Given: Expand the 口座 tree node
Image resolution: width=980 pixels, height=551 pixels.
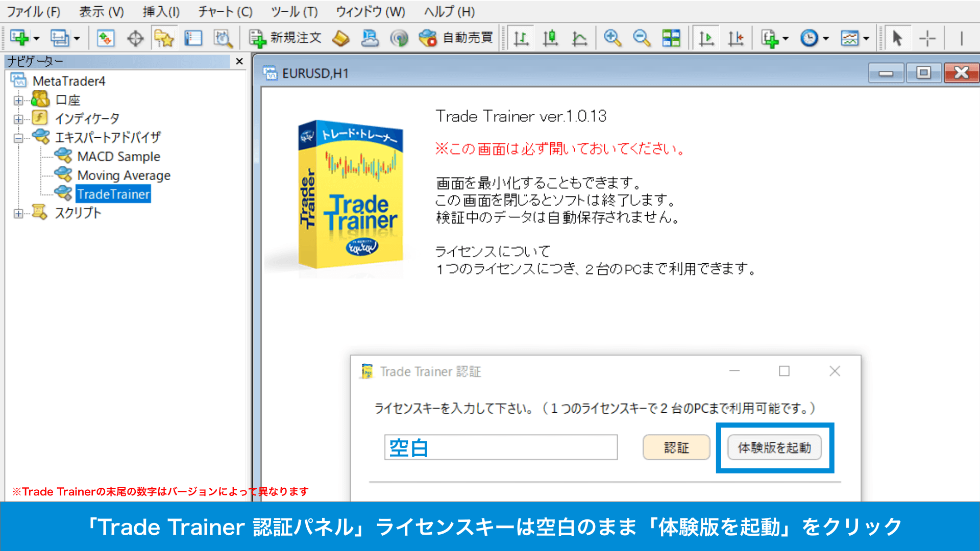Looking at the screenshot, I should 19,99.
